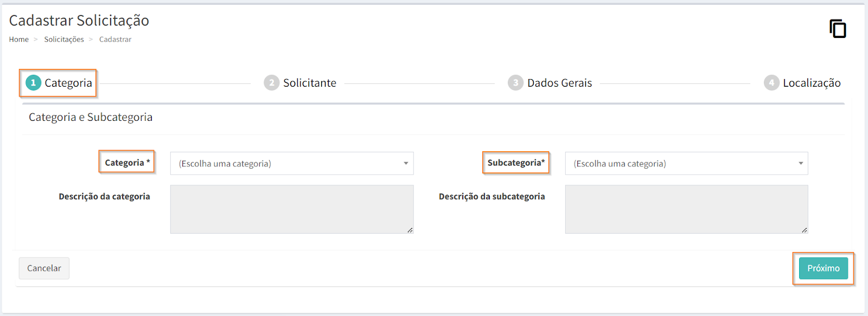Open the Subcategoria dropdown

pyautogui.click(x=686, y=164)
